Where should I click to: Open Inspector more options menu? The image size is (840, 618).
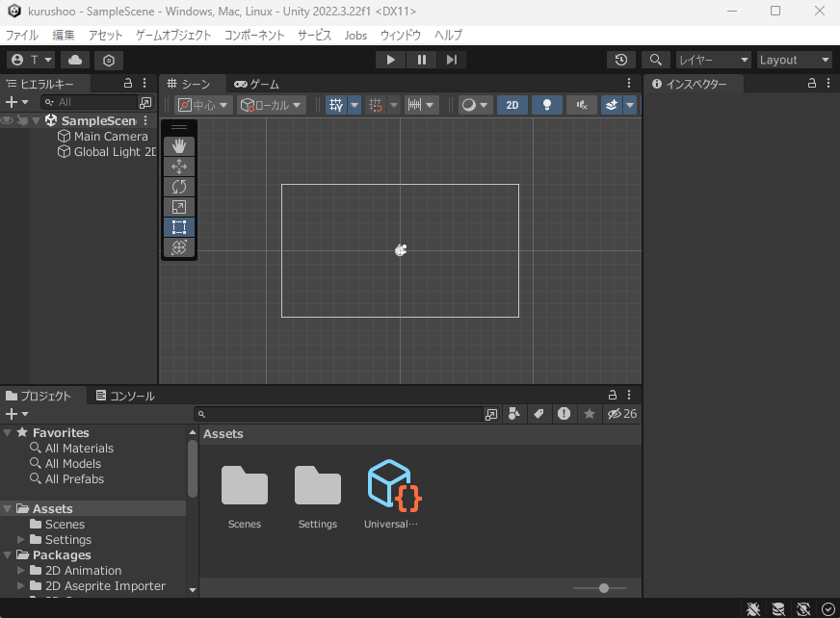pyautogui.click(x=828, y=84)
